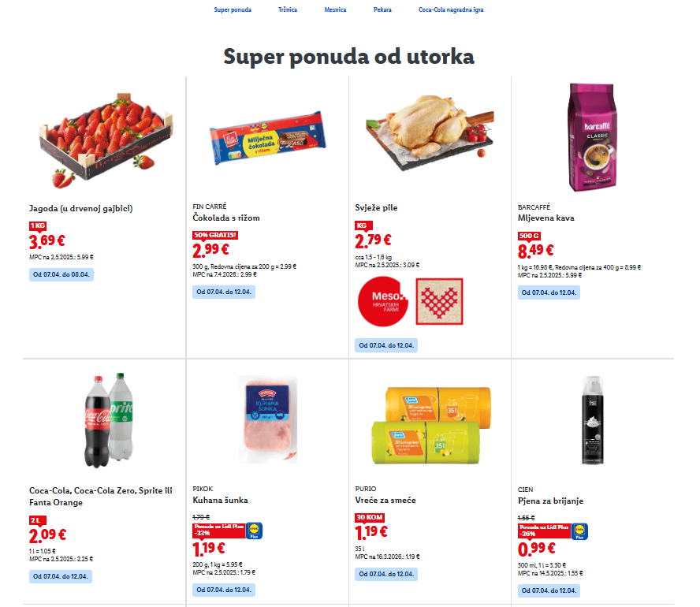Click the Mljevena kava product name

(x=546, y=218)
